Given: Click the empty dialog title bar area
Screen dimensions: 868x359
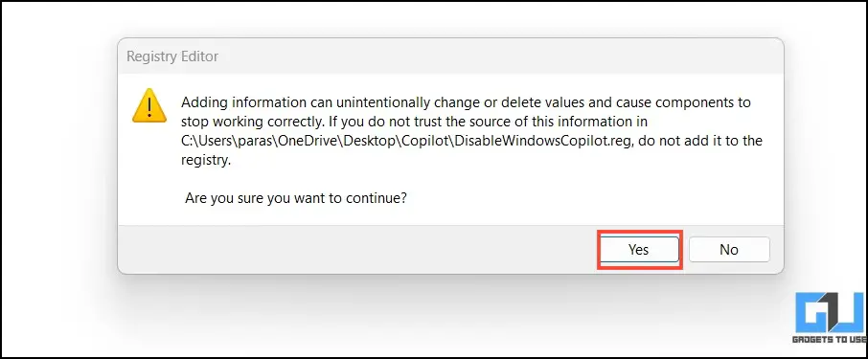Looking at the screenshot, I should pyautogui.click(x=498, y=56).
